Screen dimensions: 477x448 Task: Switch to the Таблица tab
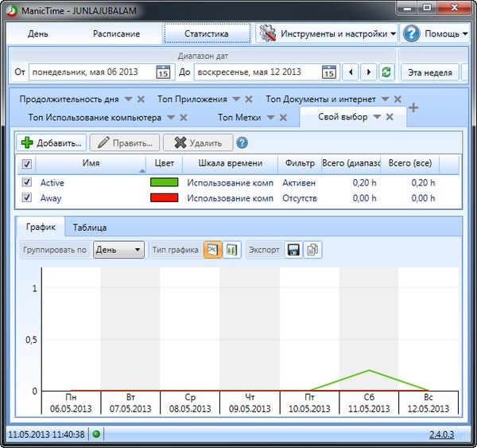[x=90, y=227]
